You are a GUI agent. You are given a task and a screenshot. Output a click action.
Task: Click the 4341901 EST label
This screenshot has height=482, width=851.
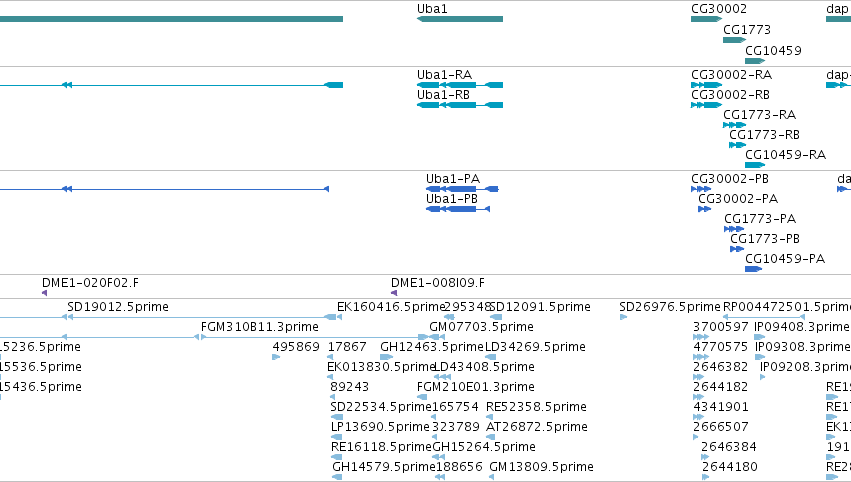pyautogui.click(x=721, y=407)
